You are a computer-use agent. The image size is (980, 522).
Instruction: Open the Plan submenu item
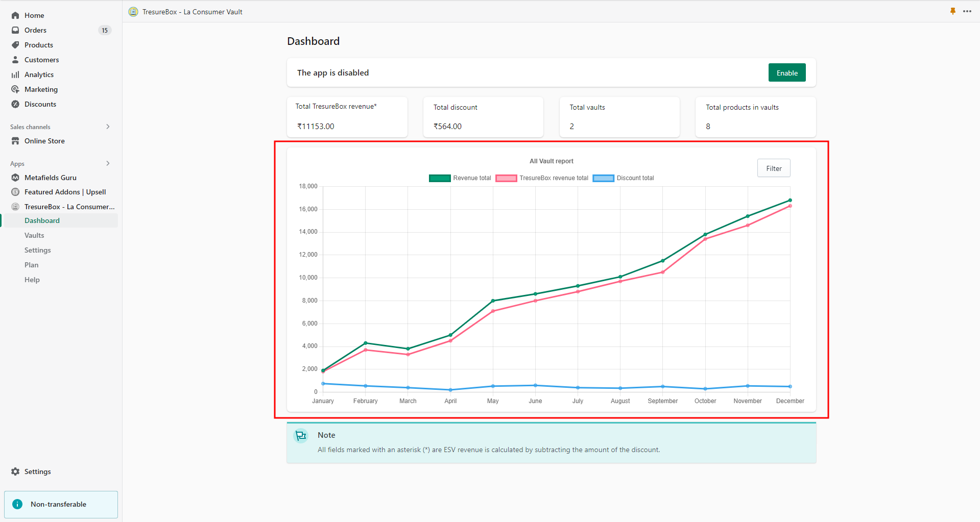(x=32, y=265)
